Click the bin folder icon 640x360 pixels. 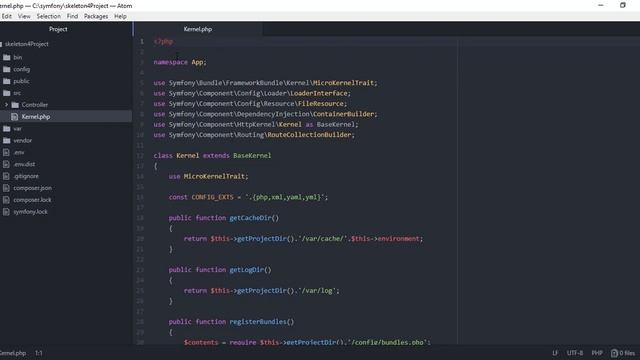point(7,58)
